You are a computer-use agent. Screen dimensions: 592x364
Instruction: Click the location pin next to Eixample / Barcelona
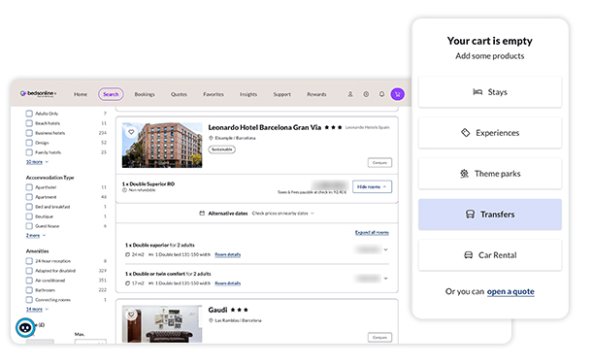pos(211,138)
